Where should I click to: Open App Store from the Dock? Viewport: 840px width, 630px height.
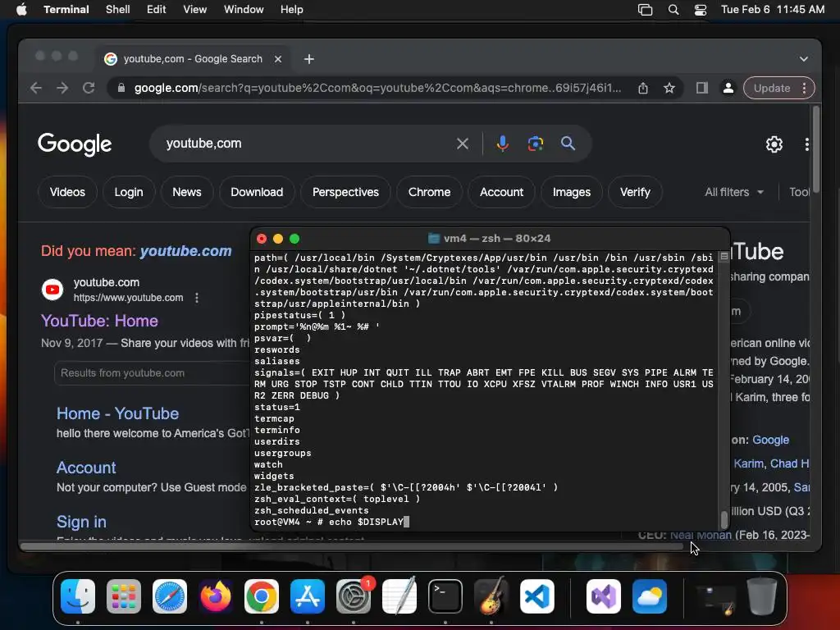[308, 596]
